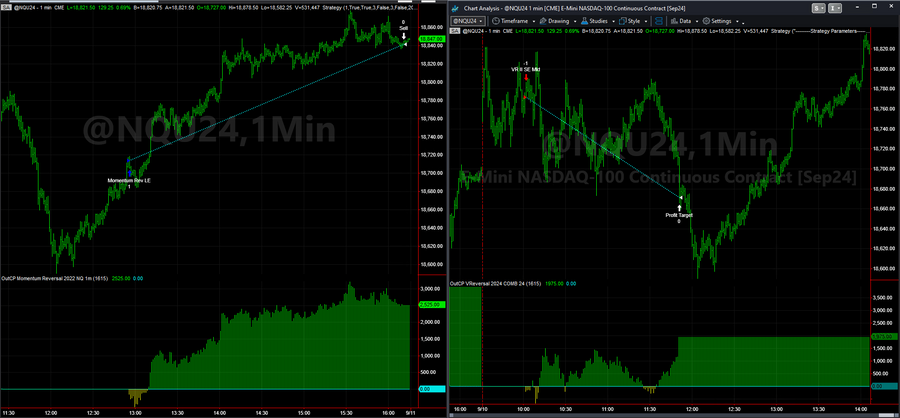Close the Chart Analysis window
This screenshot has width=900, height=418.
[x=891, y=6]
